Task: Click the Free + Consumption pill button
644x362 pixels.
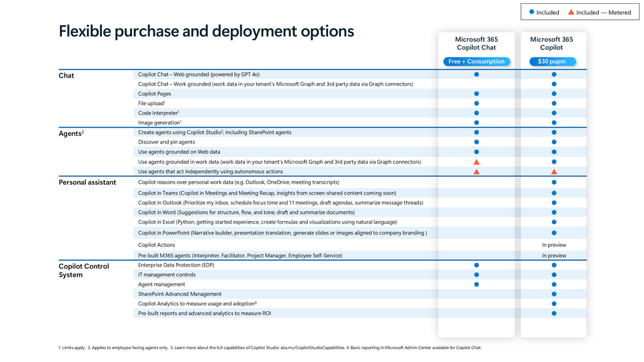Action: click(476, 62)
